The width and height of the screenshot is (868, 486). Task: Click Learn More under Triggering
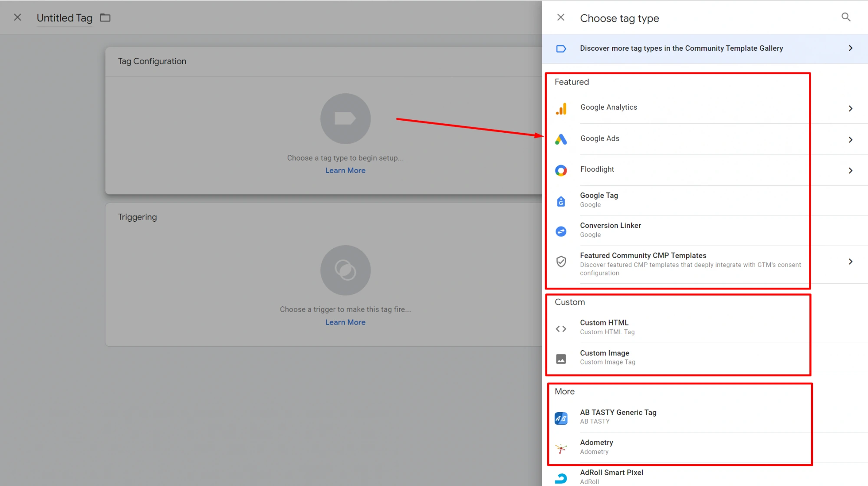click(345, 322)
